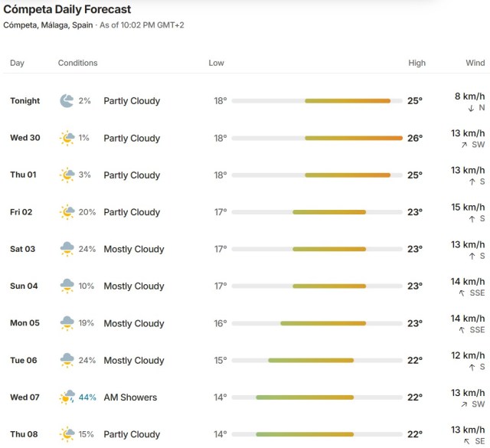This screenshot has width=490, height=448.
Task: Click the SSE wind arrow for Sun 04
Action: point(462,293)
